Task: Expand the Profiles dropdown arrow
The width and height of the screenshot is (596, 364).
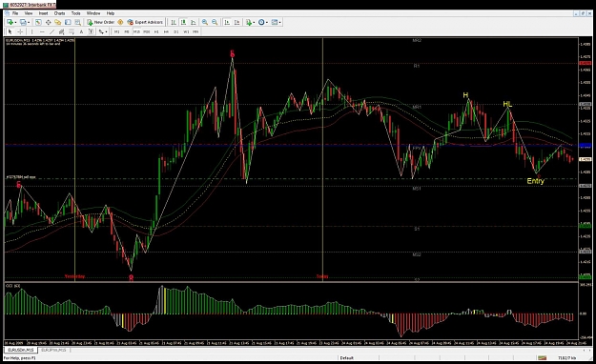Action: [x=29, y=23]
